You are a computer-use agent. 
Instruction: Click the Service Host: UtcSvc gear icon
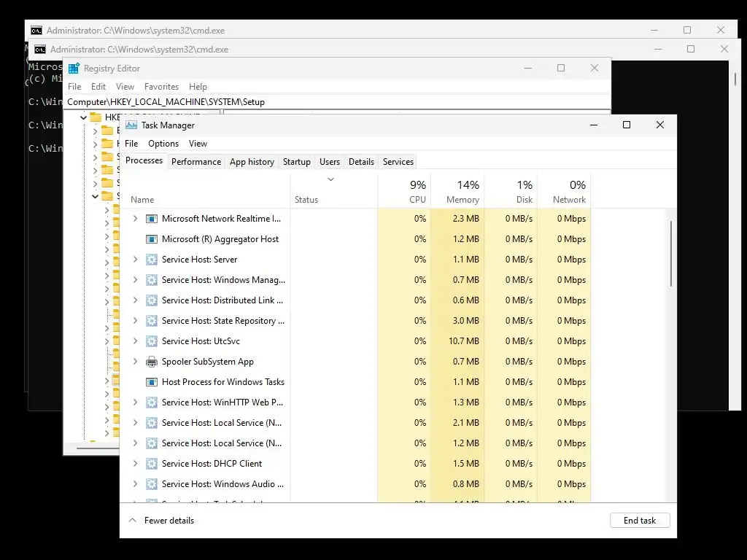click(x=152, y=341)
